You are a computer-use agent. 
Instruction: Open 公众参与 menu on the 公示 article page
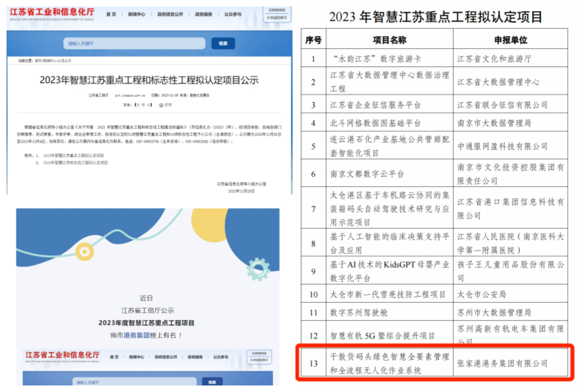tap(233, 14)
